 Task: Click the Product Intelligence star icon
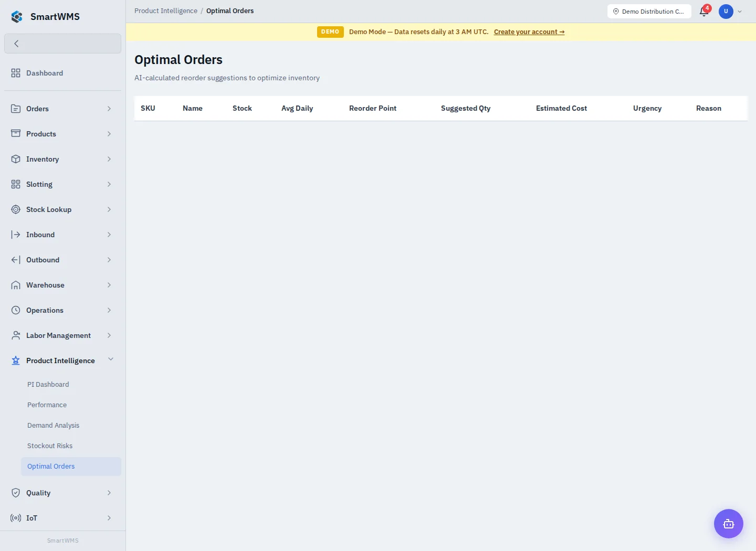coord(16,361)
